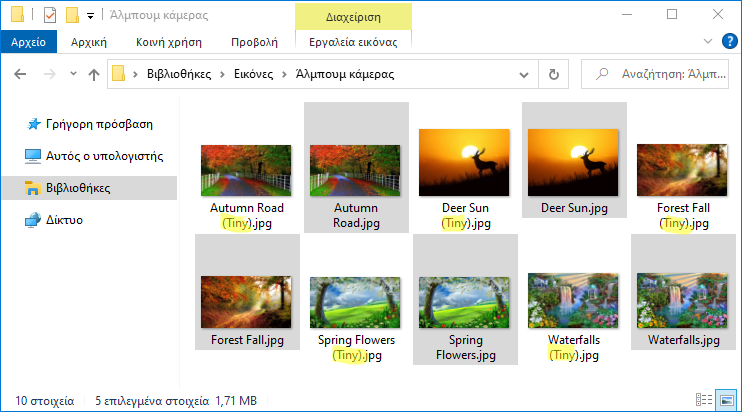
Task: Click the file name Spring Flowers.jpg
Action: point(466,347)
